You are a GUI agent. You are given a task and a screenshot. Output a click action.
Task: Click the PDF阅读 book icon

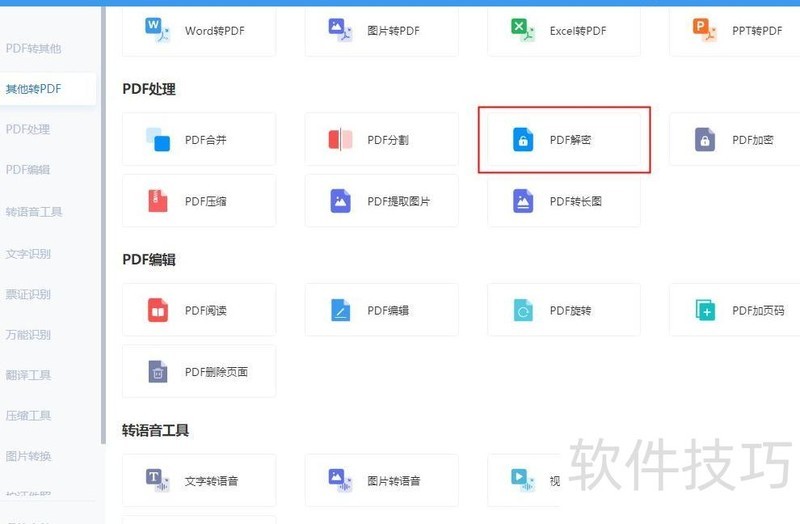point(158,310)
